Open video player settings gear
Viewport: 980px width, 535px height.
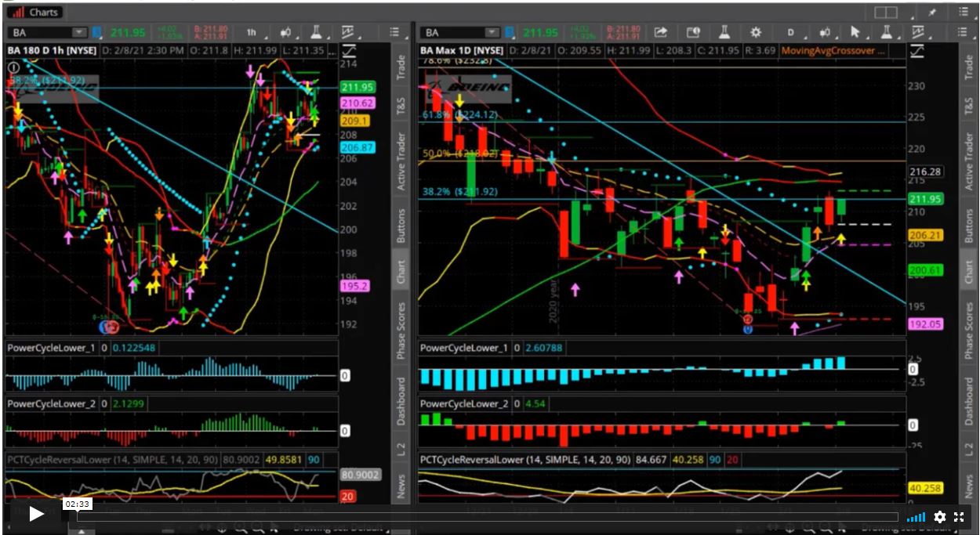tap(939, 517)
